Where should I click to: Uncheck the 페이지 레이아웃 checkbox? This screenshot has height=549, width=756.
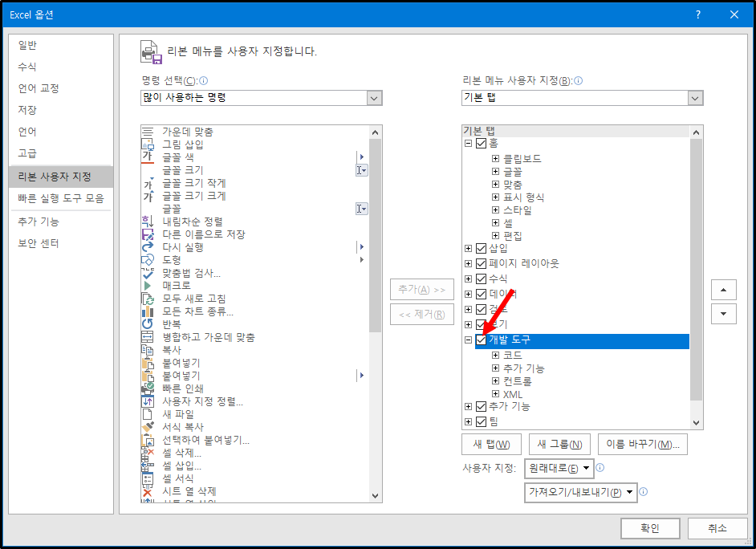(x=481, y=263)
